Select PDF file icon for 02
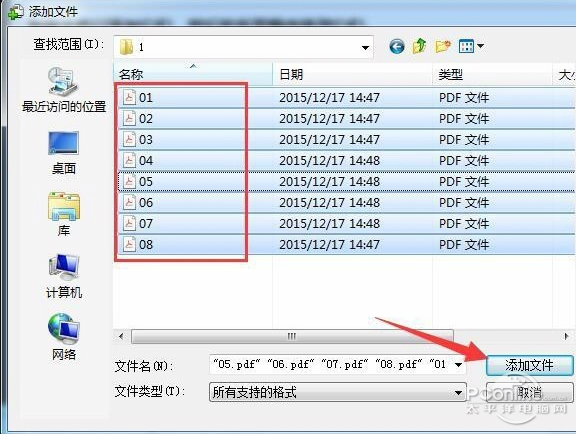This screenshot has width=576, height=434. (x=129, y=118)
